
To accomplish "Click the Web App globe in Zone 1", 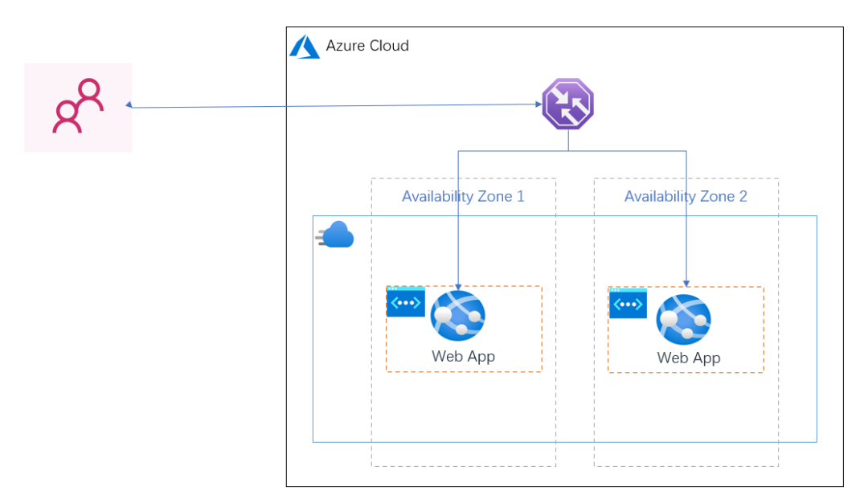I will pos(458,316).
